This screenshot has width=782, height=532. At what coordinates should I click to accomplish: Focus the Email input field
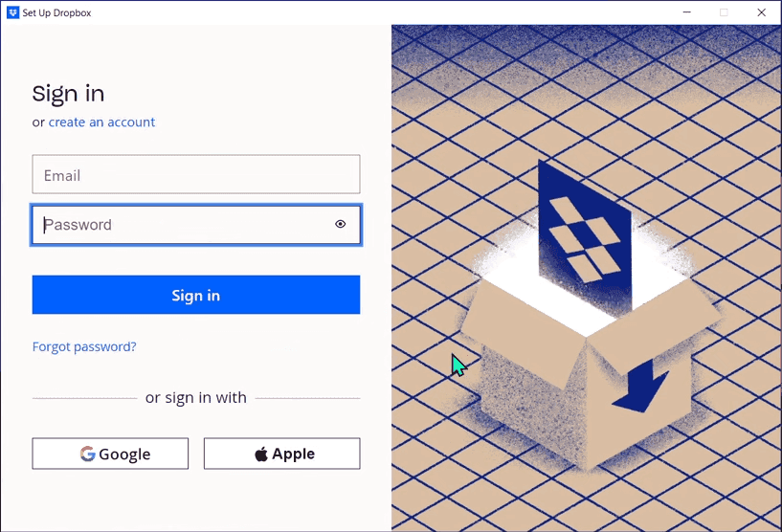pos(196,174)
